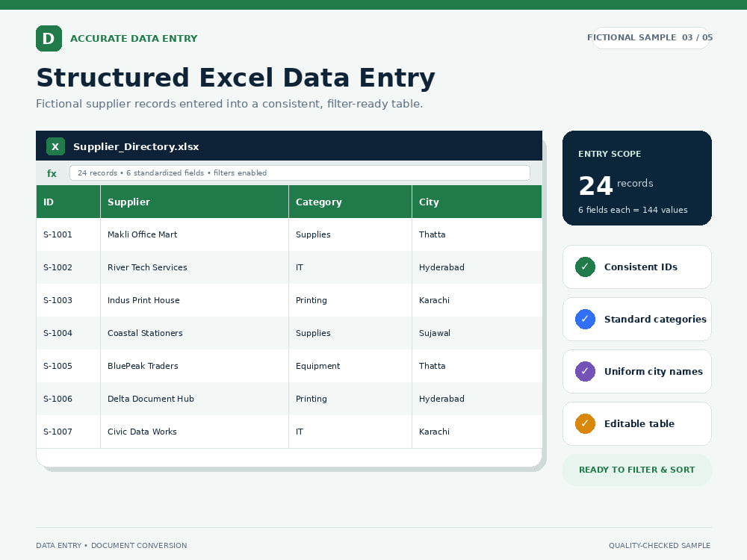Click the Uniform city names label
This screenshot has height=560, width=747.
coord(653,372)
